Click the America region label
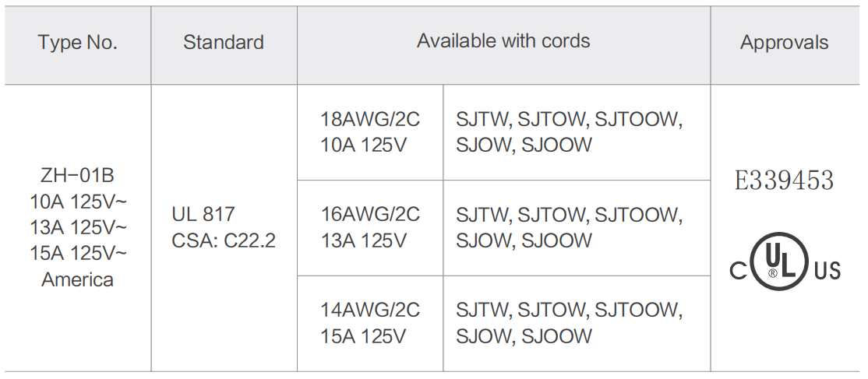868x379 pixels. pos(77,279)
